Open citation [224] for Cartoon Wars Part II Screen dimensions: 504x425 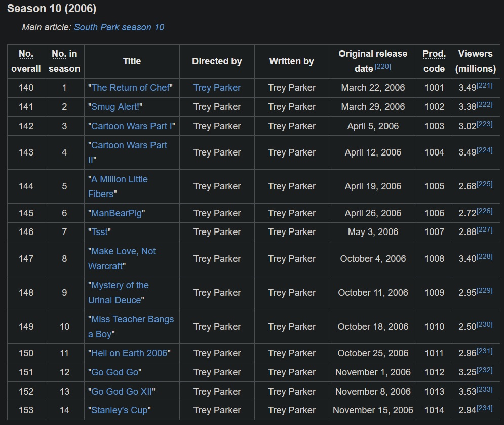[x=485, y=150]
